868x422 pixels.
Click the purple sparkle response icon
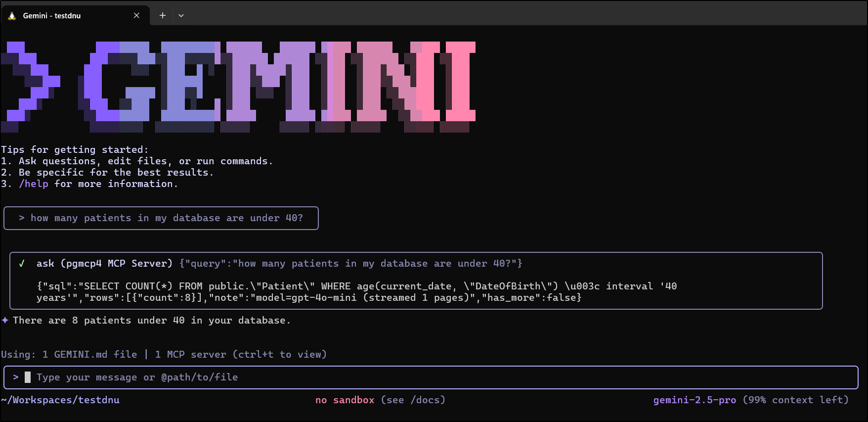[x=5, y=321]
